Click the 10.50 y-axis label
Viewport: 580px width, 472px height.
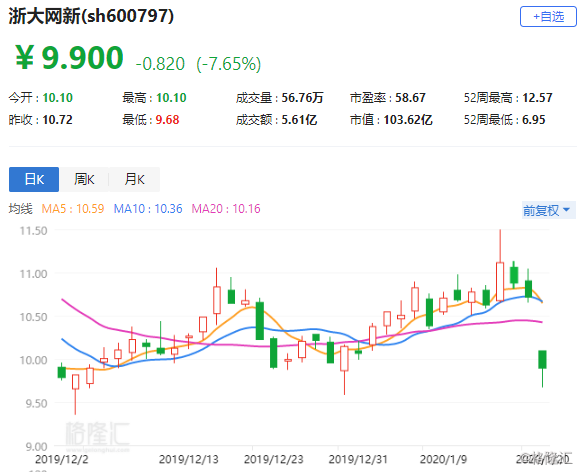(33, 317)
